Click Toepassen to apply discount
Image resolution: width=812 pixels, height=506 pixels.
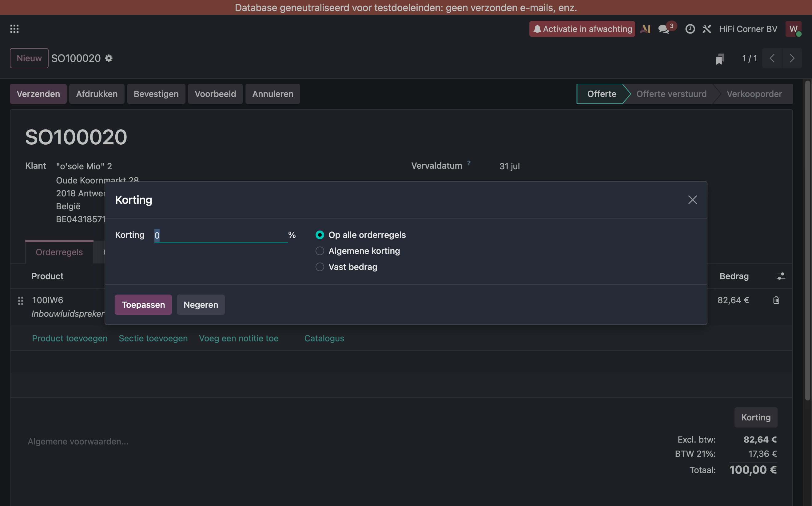tap(143, 305)
